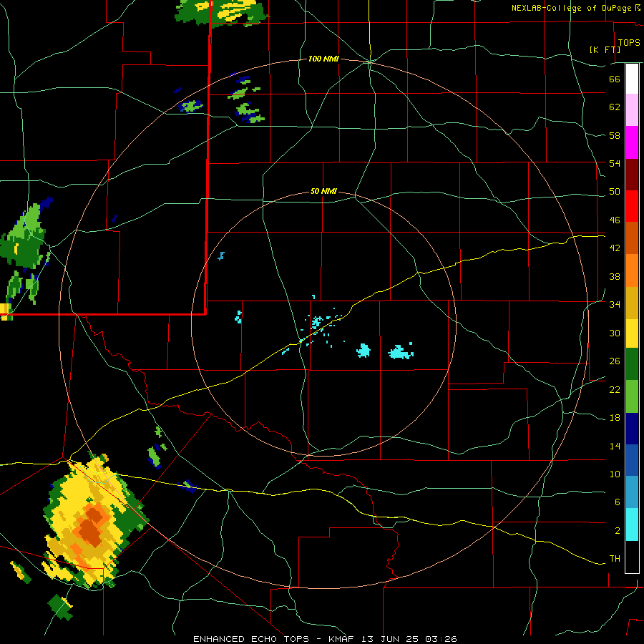This screenshot has width=644, height=644.
Task: Click the ENHANCED ECHO TOPS product title
Action: [x=251, y=639]
